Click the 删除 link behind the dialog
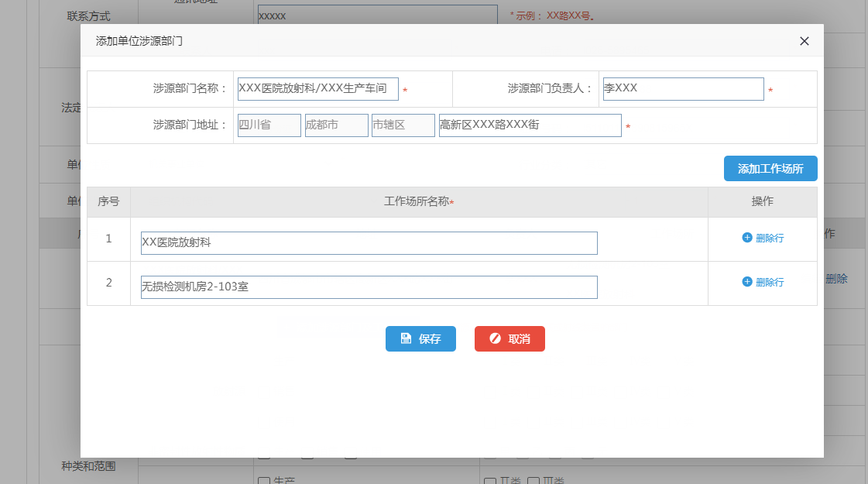 click(836, 279)
